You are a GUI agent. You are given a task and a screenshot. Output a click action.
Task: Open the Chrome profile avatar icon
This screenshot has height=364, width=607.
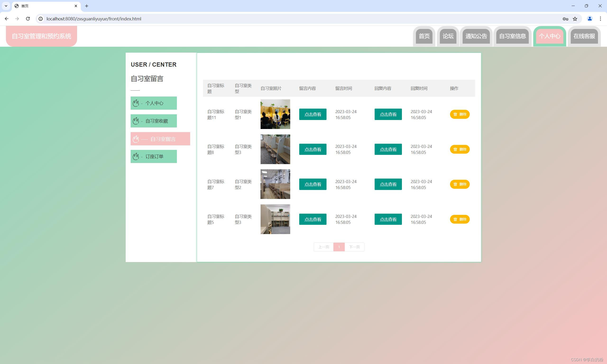[590, 19]
